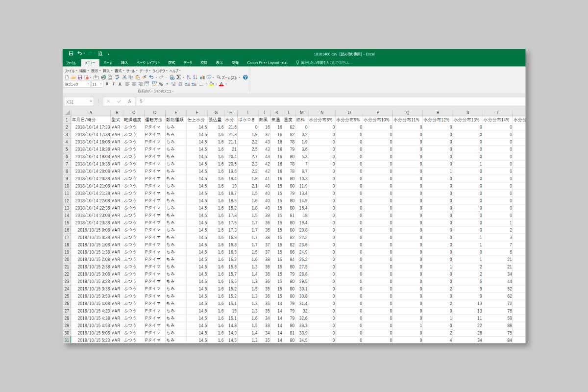Switch to the ホーム ribbon tab

tap(108, 63)
